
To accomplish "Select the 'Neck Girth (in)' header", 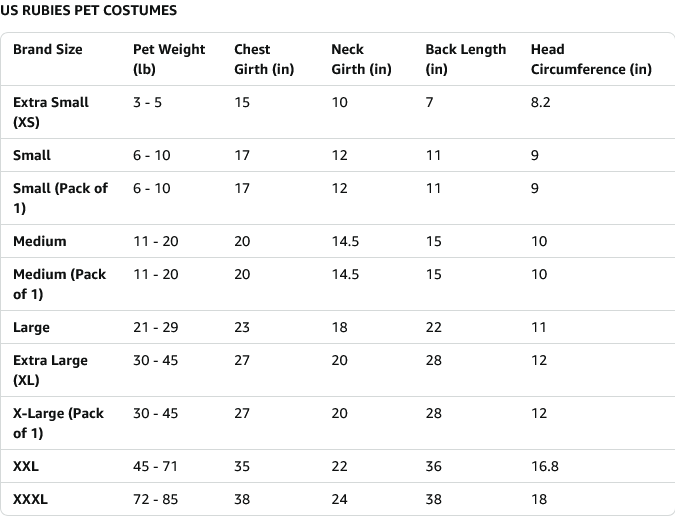I will click(x=361, y=59).
